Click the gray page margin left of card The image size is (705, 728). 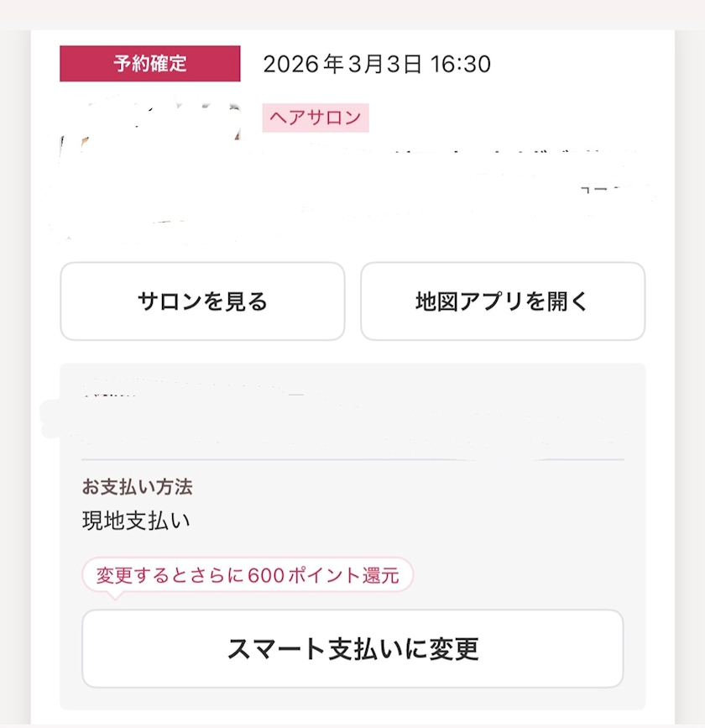(x=15, y=378)
